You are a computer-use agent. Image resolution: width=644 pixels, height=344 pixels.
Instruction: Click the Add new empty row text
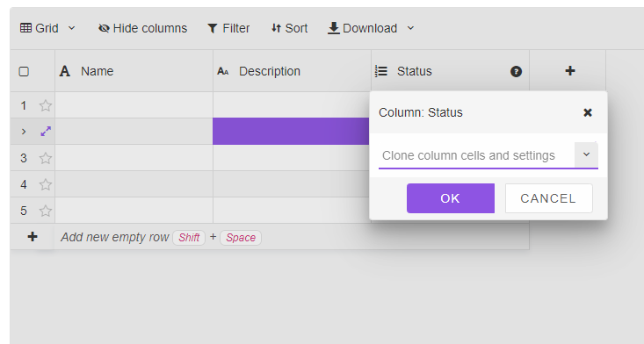pos(114,237)
